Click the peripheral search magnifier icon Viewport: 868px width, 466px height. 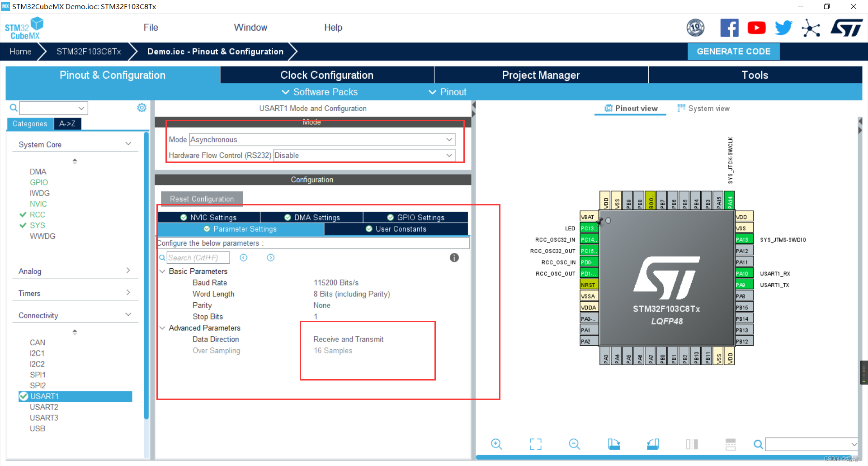pos(14,108)
